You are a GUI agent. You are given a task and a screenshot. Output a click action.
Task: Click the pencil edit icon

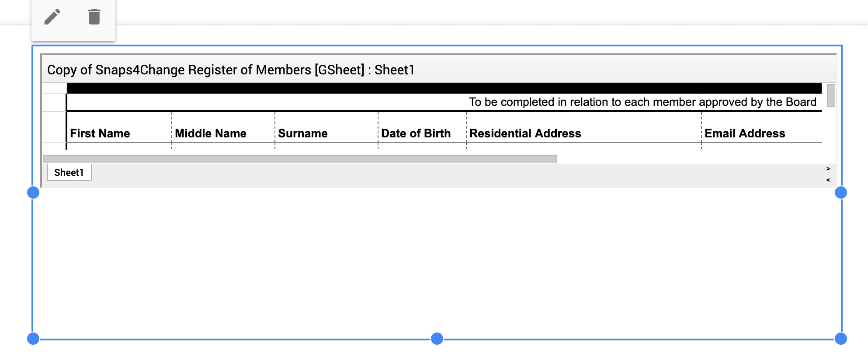coord(52,17)
